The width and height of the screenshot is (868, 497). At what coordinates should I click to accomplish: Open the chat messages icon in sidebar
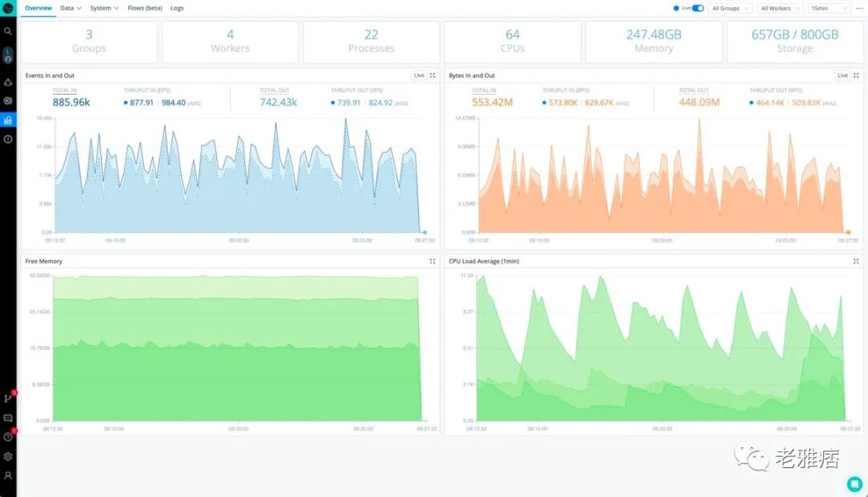coord(8,418)
